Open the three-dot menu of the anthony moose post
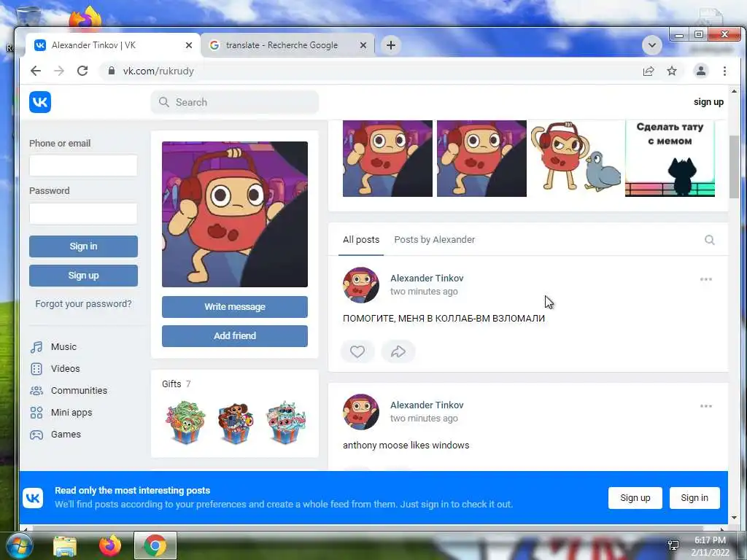This screenshot has width=747, height=560. tap(706, 406)
